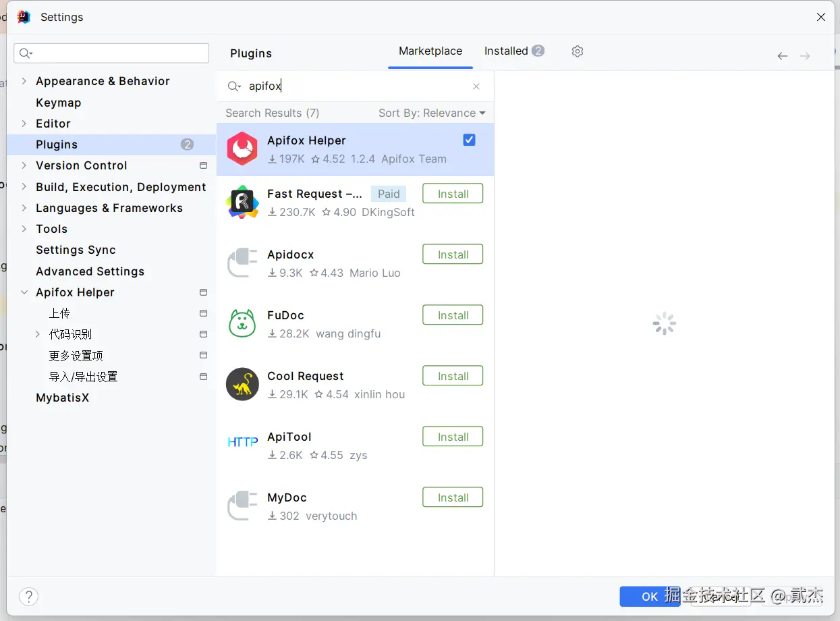Click the ApiTool HTTP logo
Screen dimensions: 840x621
click(242, 442)
